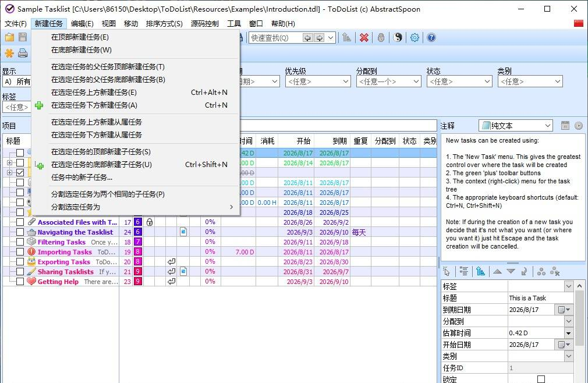Select 任务中的新子任务... menu item
This screenshot has height=383, width=588.
point(136,178)
